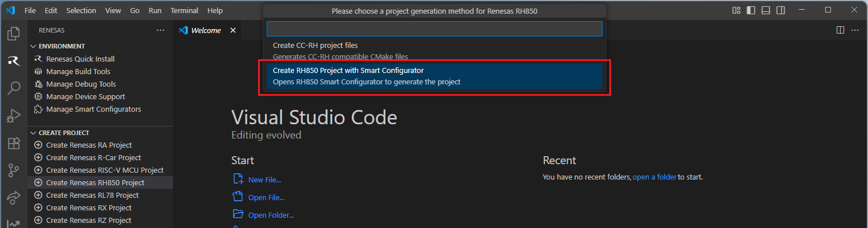Open the Renesas panel more actions menu

point(160,30)
